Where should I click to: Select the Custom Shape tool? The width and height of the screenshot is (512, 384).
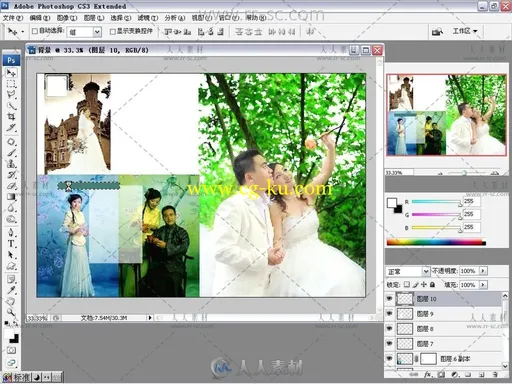(11, 266)
